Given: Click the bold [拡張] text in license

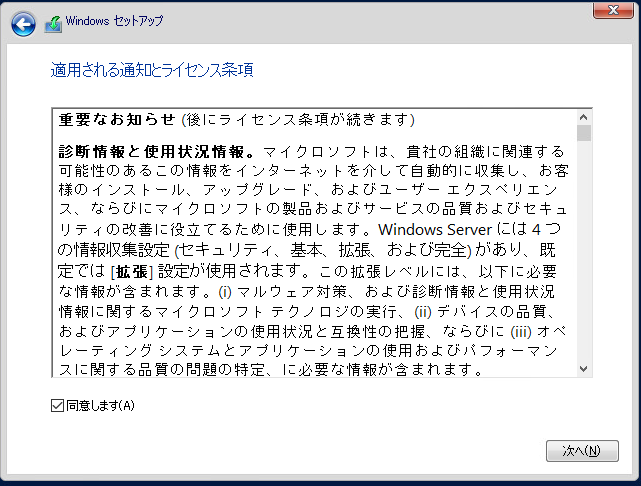Looking at the screenshot, I should [x=132, y=272].
